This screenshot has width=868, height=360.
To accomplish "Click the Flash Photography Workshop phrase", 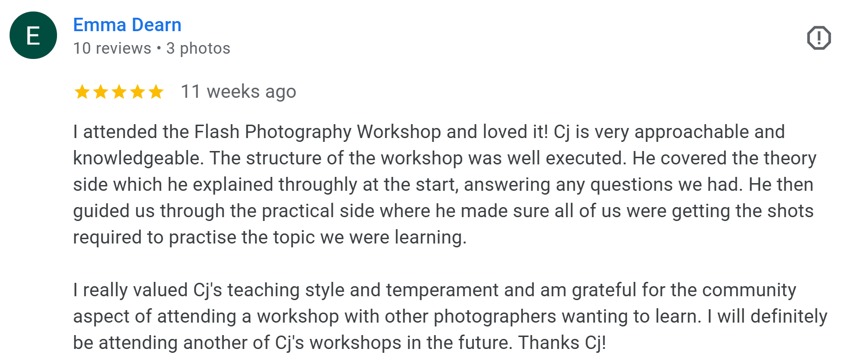I will pos(317,132).
